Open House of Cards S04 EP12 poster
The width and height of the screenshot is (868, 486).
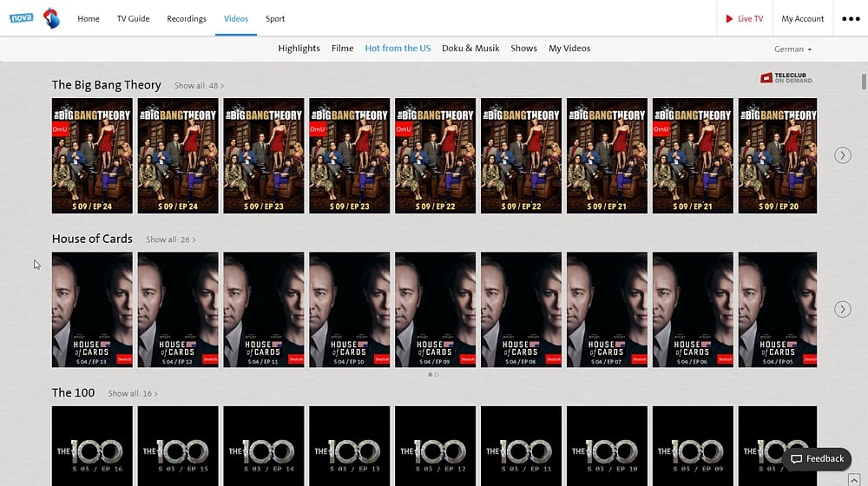coord(178,310)
